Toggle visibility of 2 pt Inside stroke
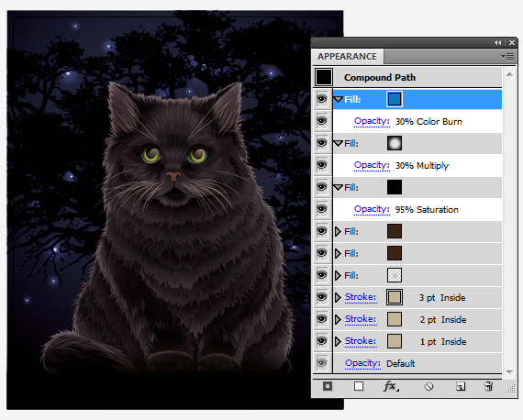The width and height of the screenshot is (523, 420). [x=322, y=319]
